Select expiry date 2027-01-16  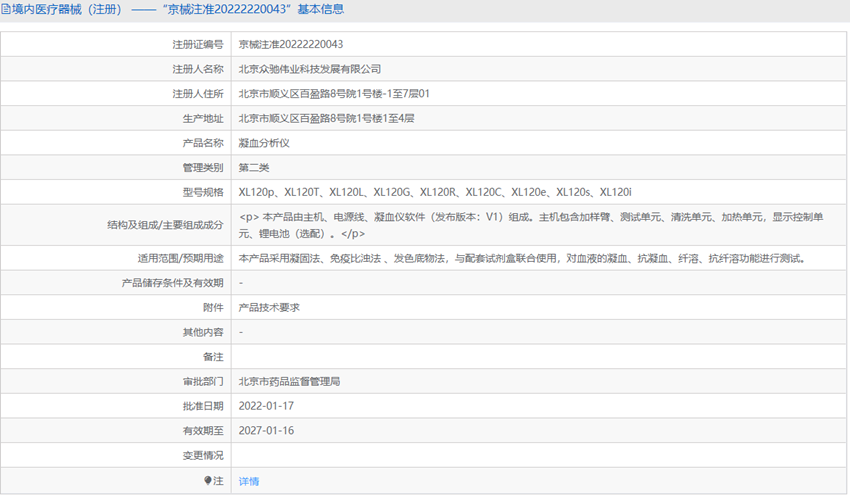point(266,430)
